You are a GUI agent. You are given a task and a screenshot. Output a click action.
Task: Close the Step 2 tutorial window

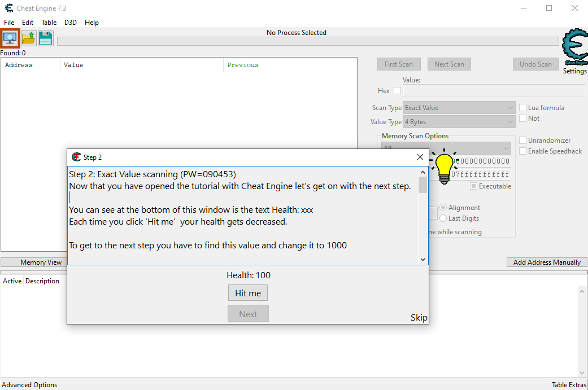tap(420, 157)
